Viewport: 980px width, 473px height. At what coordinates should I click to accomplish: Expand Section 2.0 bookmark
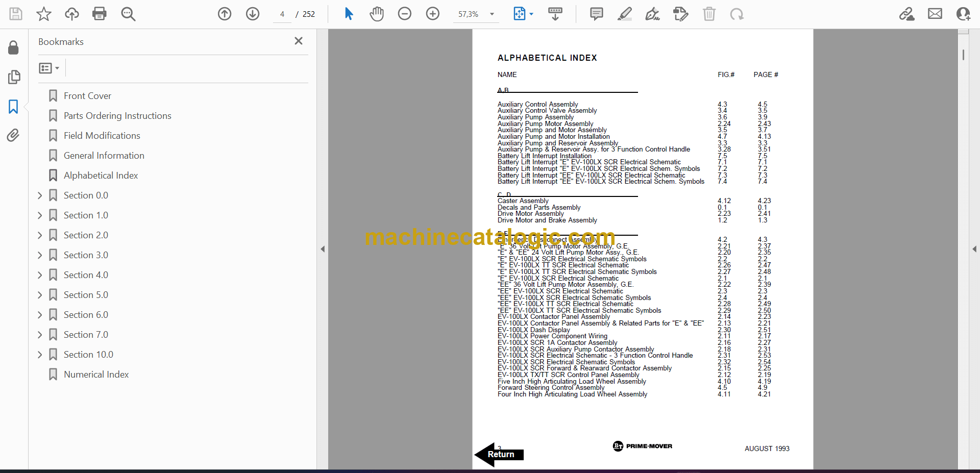(x=40, y=235)
